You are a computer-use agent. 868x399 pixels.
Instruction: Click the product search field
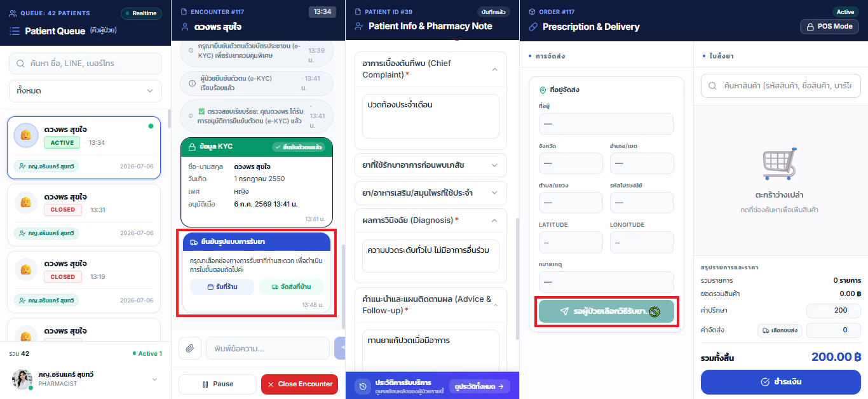coord(780,85)
